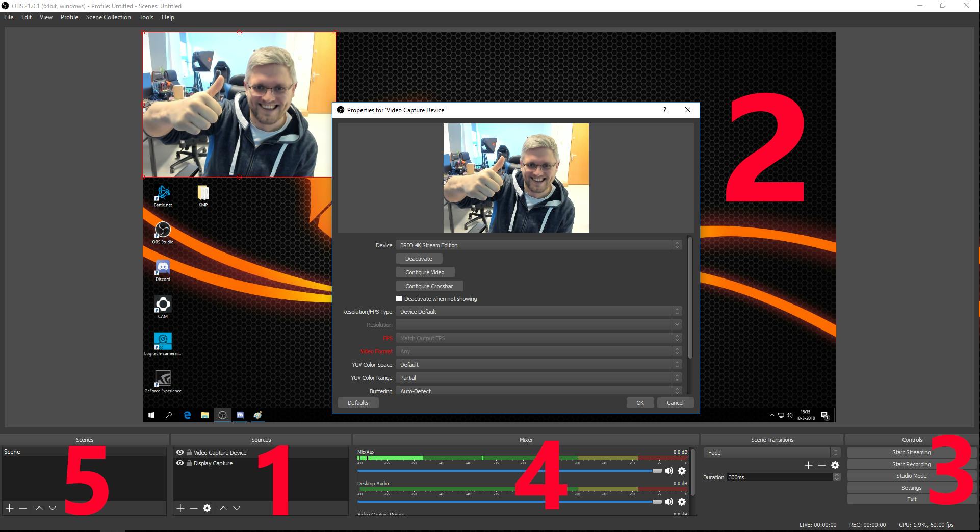
Task: Click the Discord desktop icon in the preview
Action: (x=163, y=270)
